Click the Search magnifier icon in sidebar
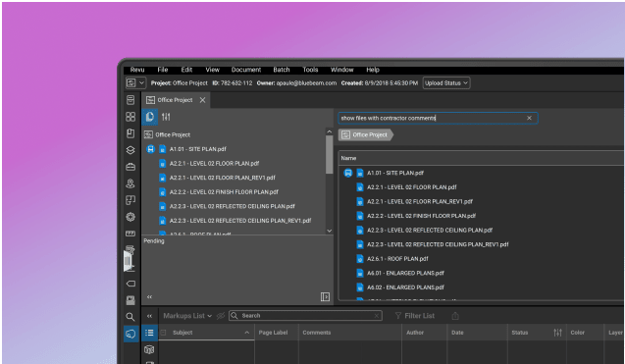 tap(130, 317)
